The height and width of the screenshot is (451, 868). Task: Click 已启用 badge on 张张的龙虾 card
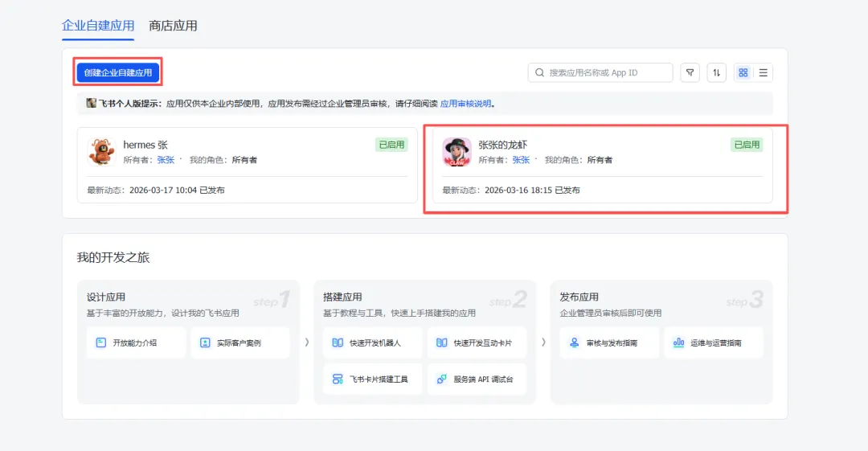tap(747, 145)
